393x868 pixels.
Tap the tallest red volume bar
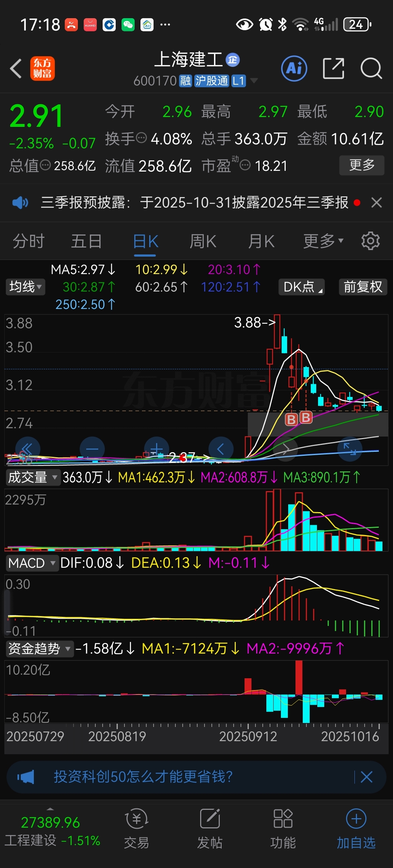click(277, 520)
